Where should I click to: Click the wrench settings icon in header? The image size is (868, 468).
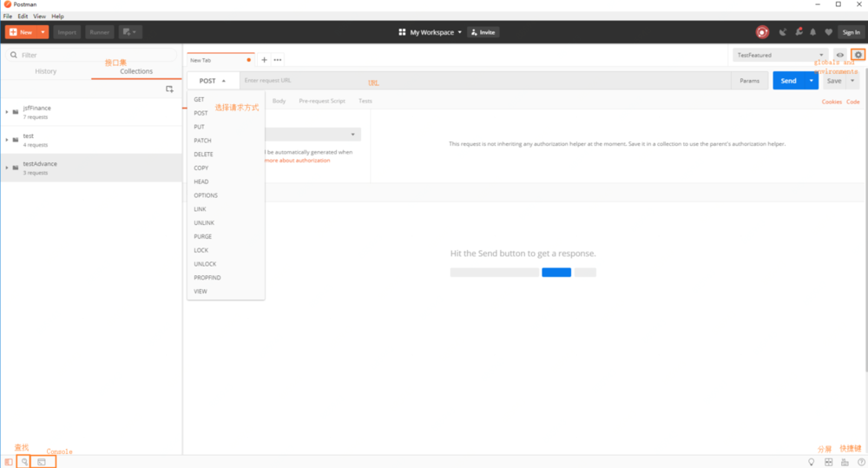tap(799, 32)
